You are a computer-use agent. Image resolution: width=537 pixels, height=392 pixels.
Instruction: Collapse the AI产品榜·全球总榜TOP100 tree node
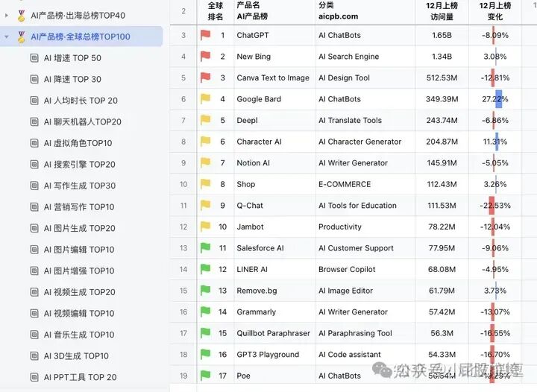tap(7, 37)
